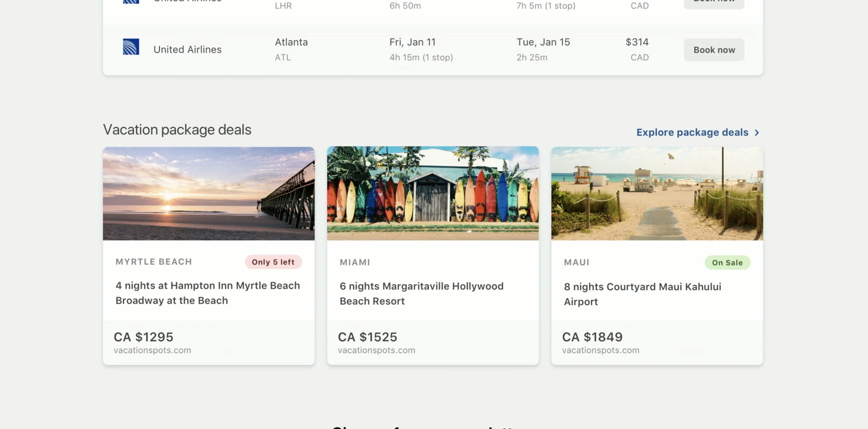Click the United Airlines logo beside Atlanta flight
The image size is (868, 429).
(x=131, y=47)
